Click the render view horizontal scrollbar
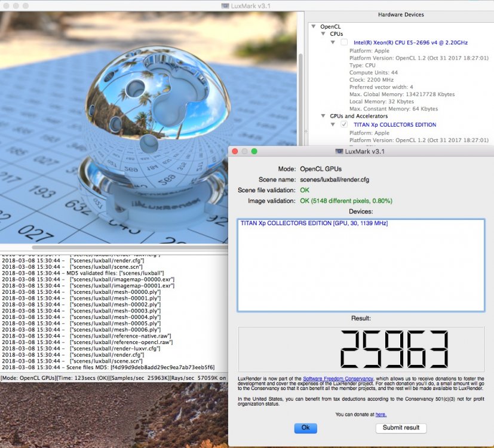Screen dimensions: 494x448 tap(130, 247)
